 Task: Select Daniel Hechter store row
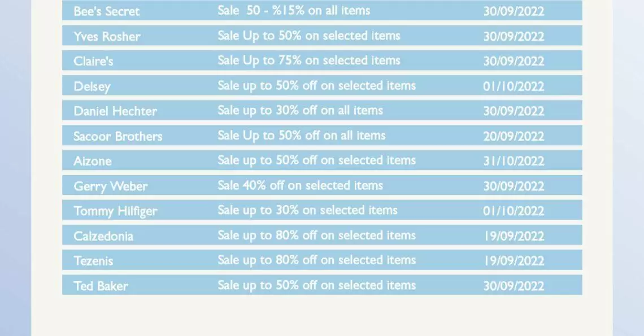322,111
